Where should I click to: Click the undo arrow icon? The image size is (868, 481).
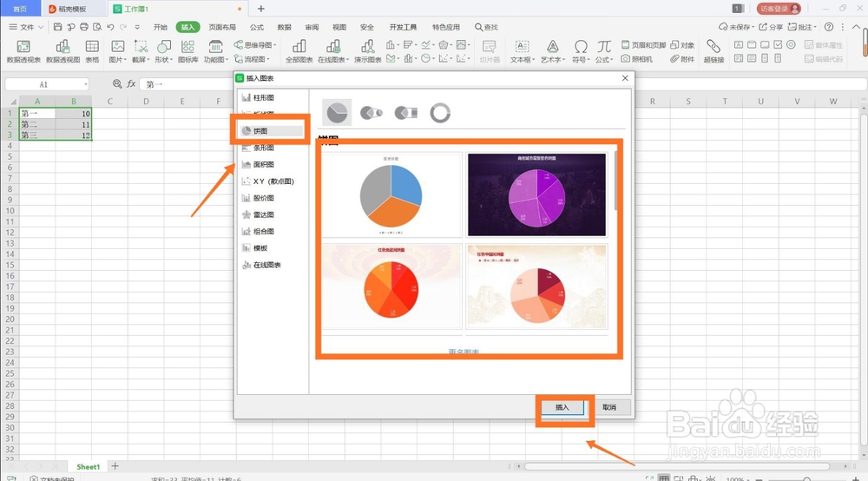(x=111, y=27)
